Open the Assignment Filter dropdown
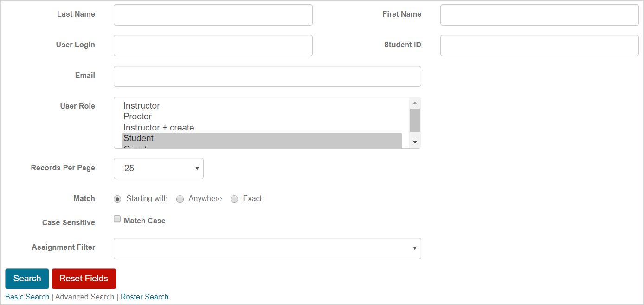Image resolution: width=644 pixels, height=305 pixels. coord(267,248)
